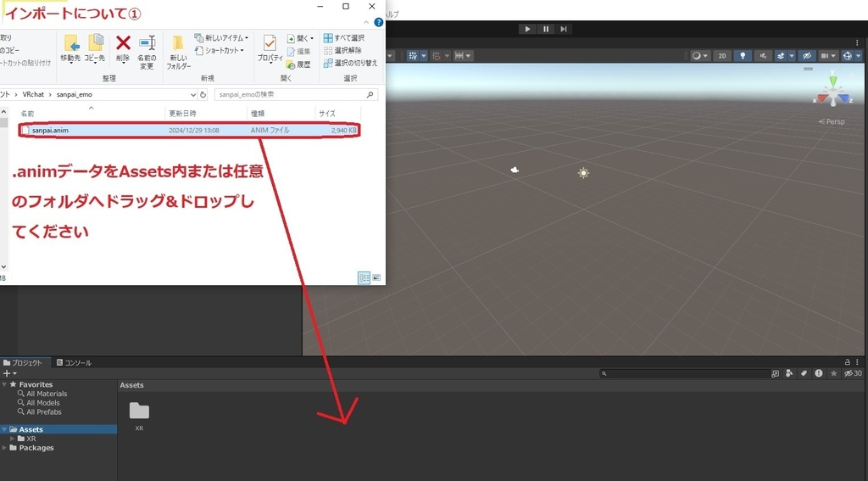Screen dimensions: 868x481
Task: Select the コンソール tab
Action: [75, 362]
